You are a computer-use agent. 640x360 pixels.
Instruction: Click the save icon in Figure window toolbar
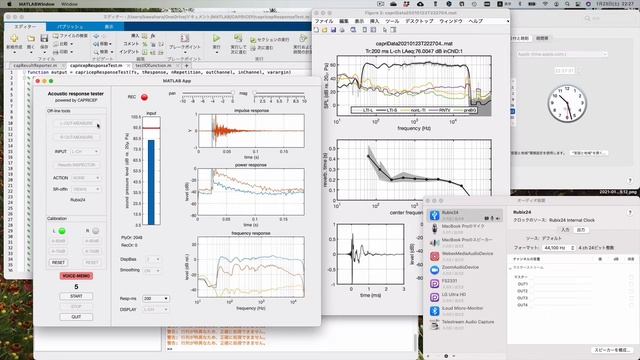[x=333, y=30]
